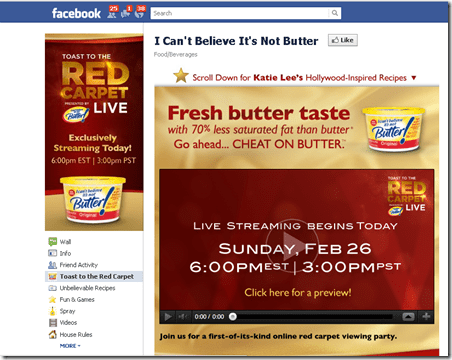Click the Food/Beverages category text
The width and height of the screenshot is (452, 360).
click(x=175, y=54)
